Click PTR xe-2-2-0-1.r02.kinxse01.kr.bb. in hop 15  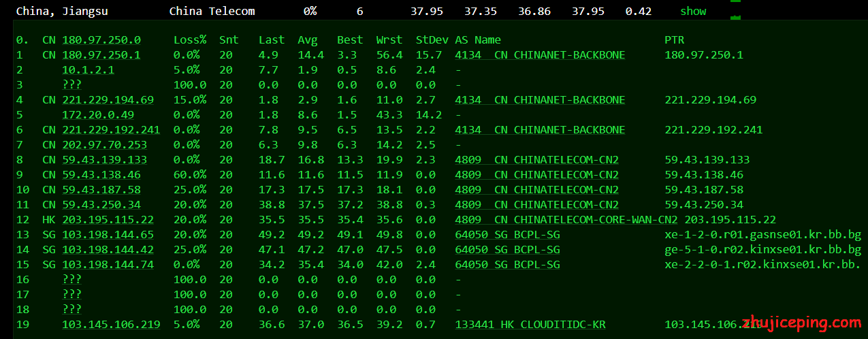point(763,265)
